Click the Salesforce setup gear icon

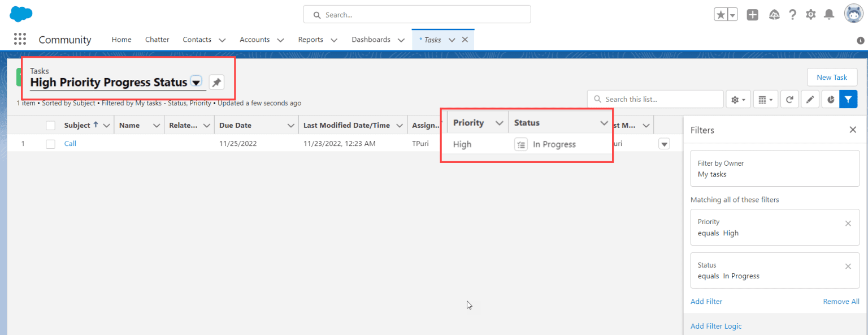[810, 14]
